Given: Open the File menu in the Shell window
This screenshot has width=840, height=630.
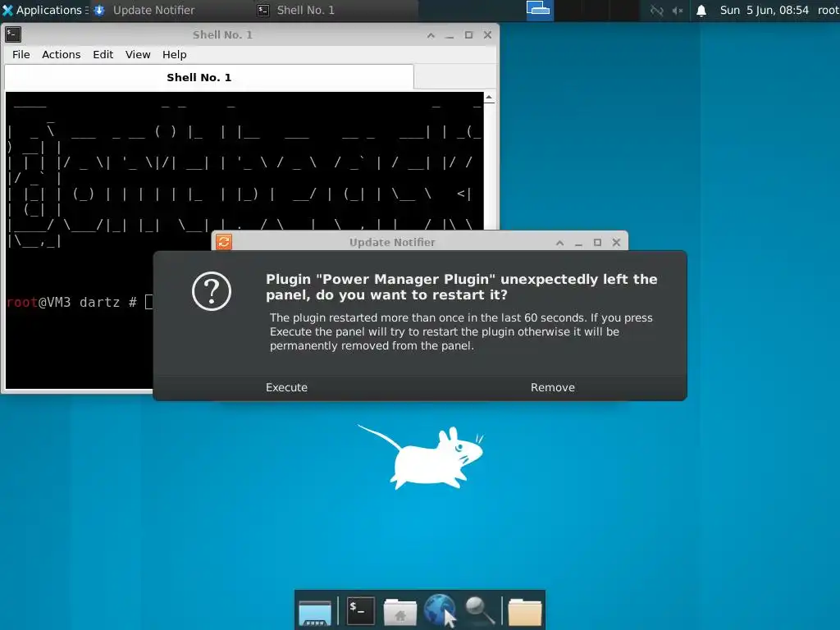Looking at the screenshot, I should 21,55.
